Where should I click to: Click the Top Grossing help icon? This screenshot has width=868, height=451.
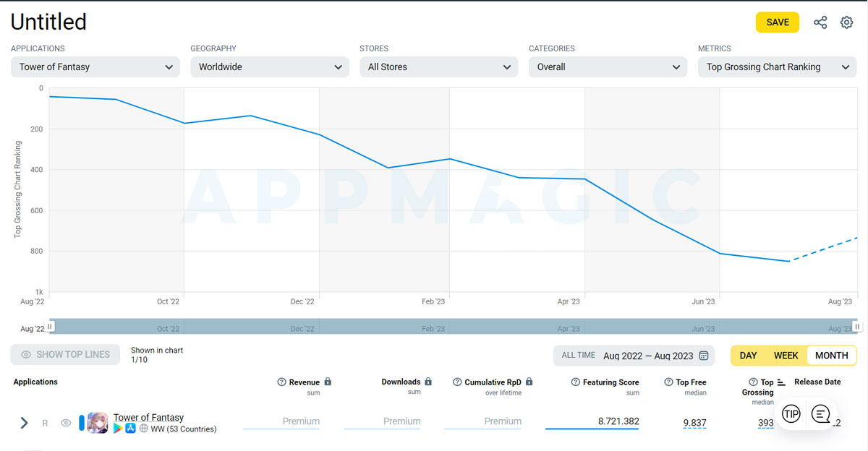tap(754, 382)
